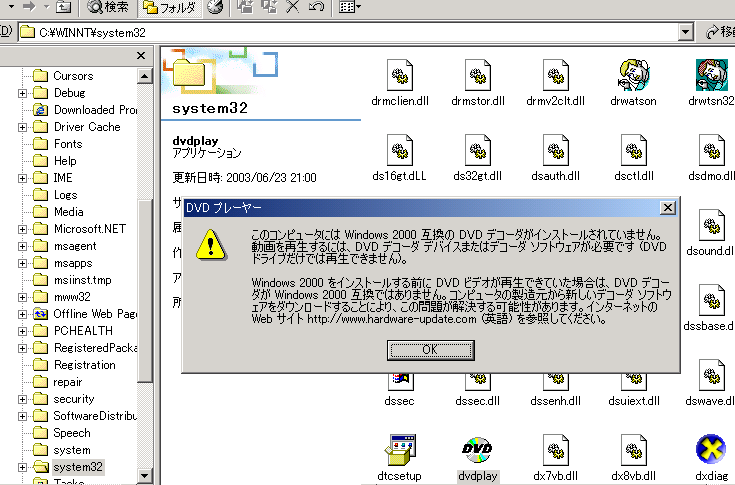The image size is (735, 485).
Task: Select the dssenh.dll file label
Action: [x=555, y=401]
